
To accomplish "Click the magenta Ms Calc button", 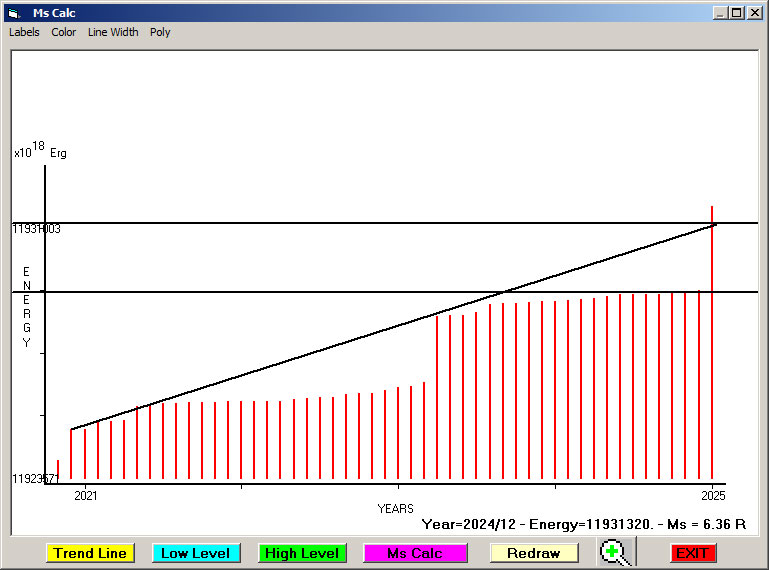I will pos(415,553).
